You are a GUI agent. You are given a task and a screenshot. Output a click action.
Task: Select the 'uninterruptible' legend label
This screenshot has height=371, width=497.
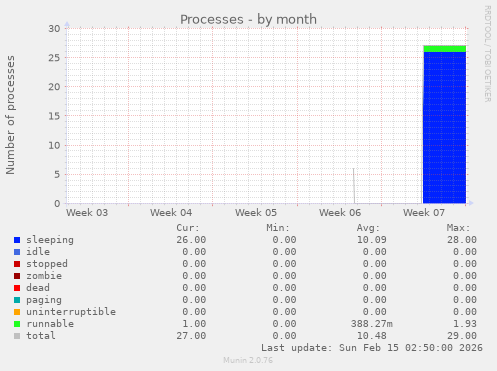pyautogui.click(x=71, y=312)
